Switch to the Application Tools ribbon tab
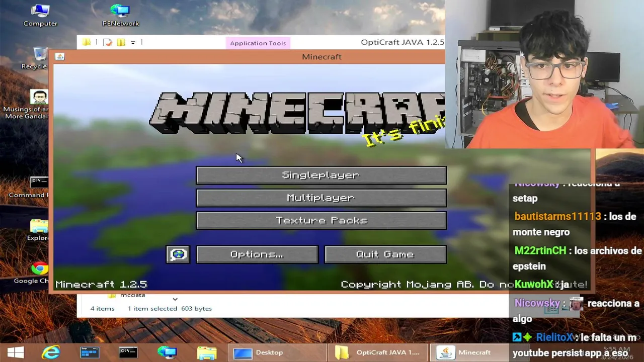This screenshot has height=362, width=644. pyautogui.click(x=258, y=43)
